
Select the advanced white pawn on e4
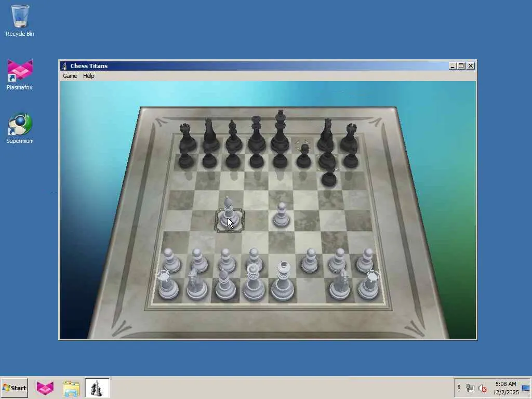(x=281, y=215)
